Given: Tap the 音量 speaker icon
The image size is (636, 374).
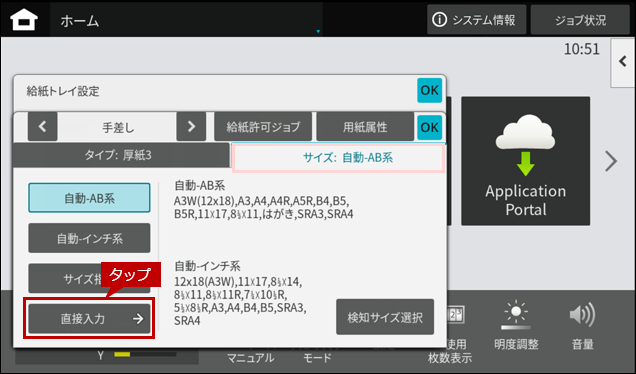Looking at the screenshot, I should pos(582,314).
